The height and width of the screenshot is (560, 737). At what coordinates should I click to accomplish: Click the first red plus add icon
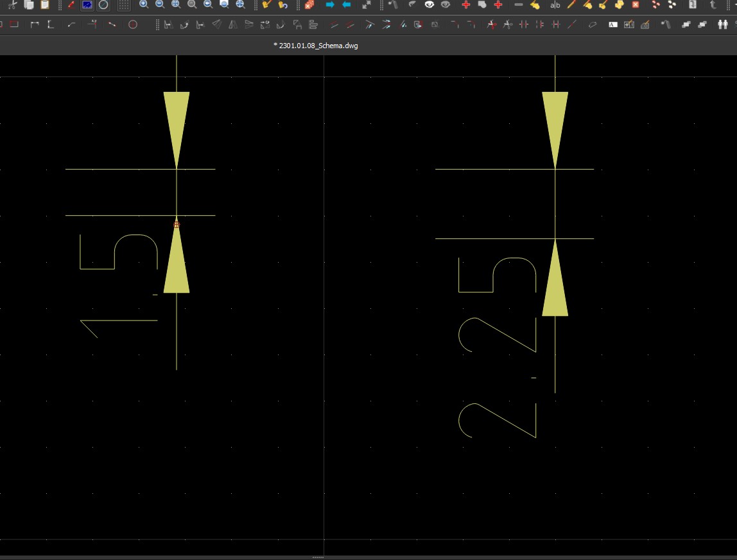click(466, 4)
